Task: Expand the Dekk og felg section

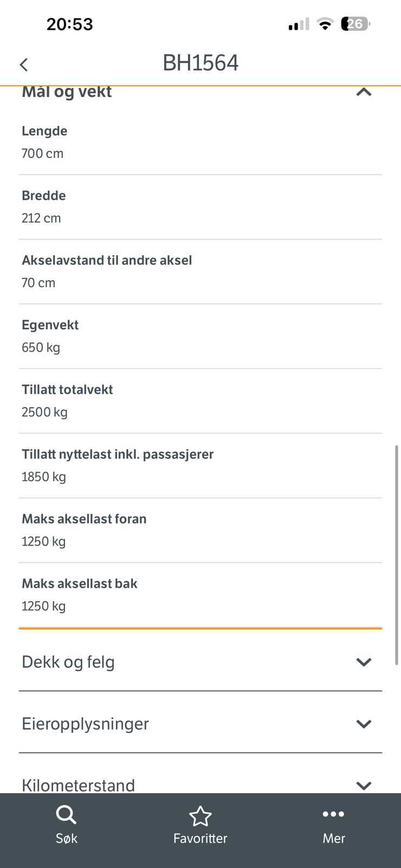Action: pyautogui.click(x=364, y=662)
